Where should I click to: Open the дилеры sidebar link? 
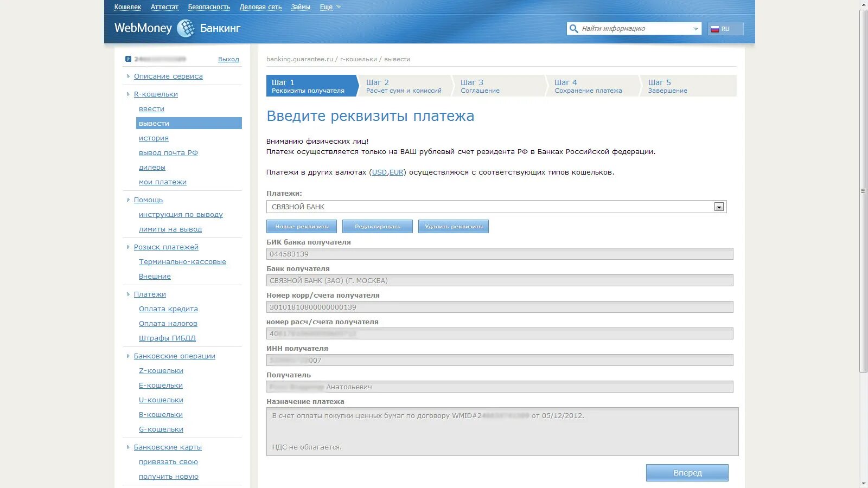click(152, 168)
